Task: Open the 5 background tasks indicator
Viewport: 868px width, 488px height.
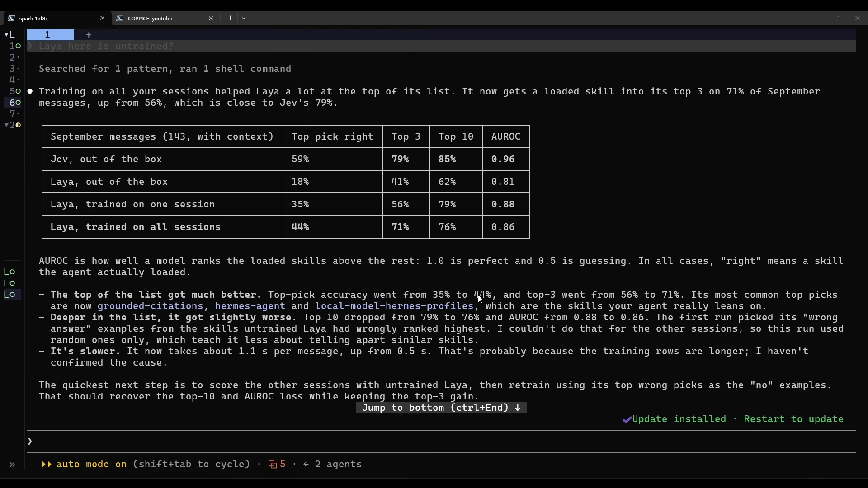Action: pyautogui.click(x=277, y=464)
